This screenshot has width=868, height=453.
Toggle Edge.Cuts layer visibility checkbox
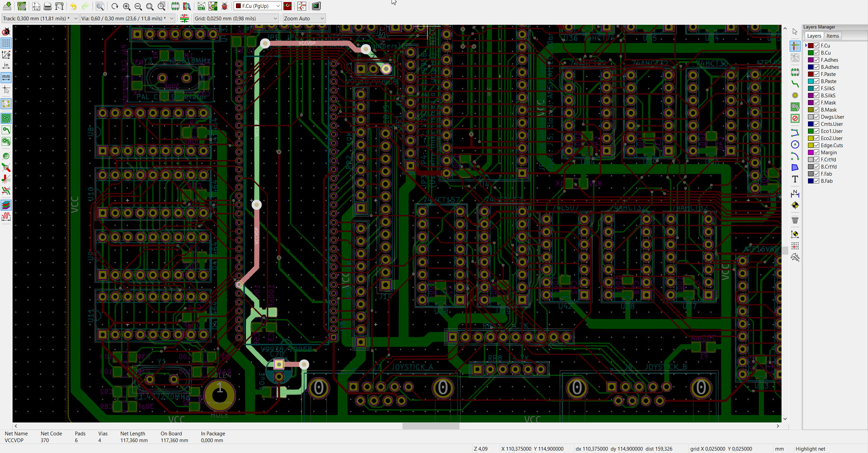816,145
